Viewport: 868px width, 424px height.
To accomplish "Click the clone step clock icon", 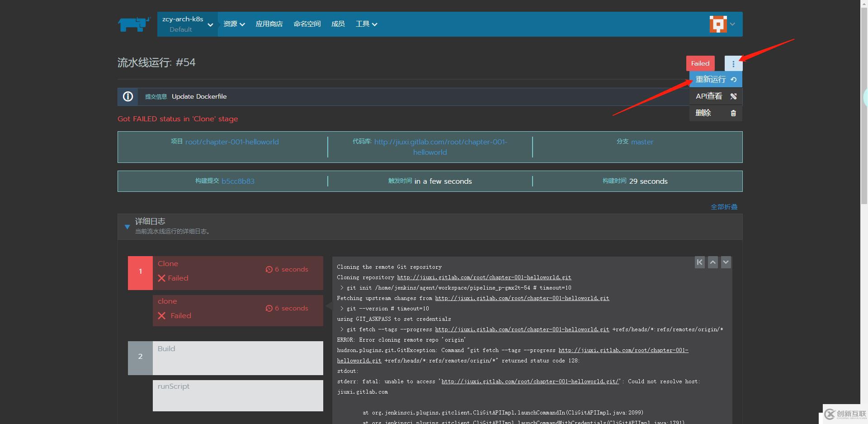I will [269, 308].
